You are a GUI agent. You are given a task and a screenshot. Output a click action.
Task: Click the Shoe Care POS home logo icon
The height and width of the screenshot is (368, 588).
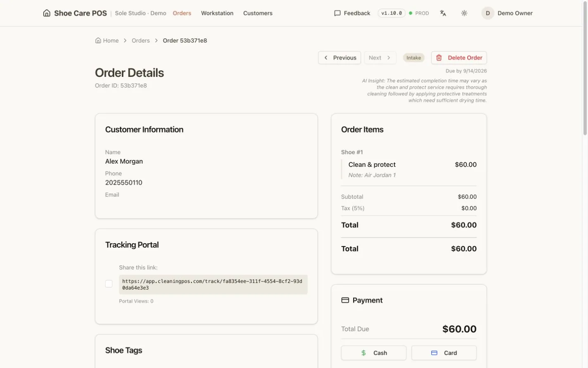coord(47,13)
